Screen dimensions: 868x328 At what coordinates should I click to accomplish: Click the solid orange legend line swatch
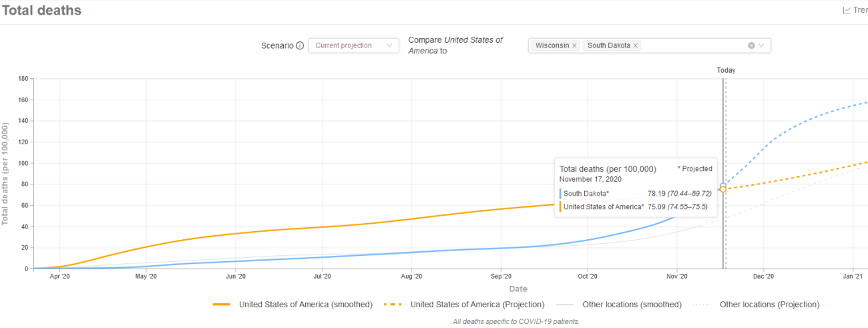223,305
